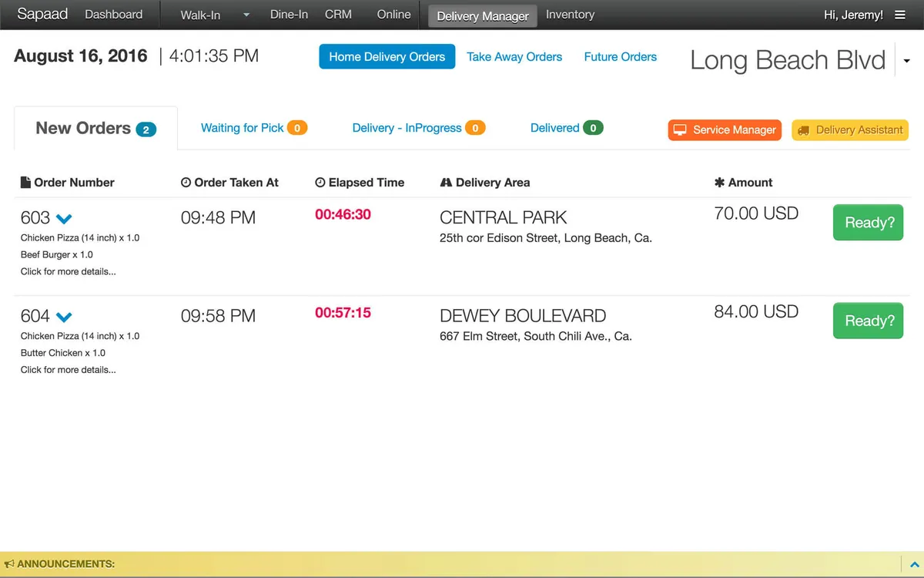Click the announcements megaphone icon
This screenshot has width=924, height=578.
point(9,564)
